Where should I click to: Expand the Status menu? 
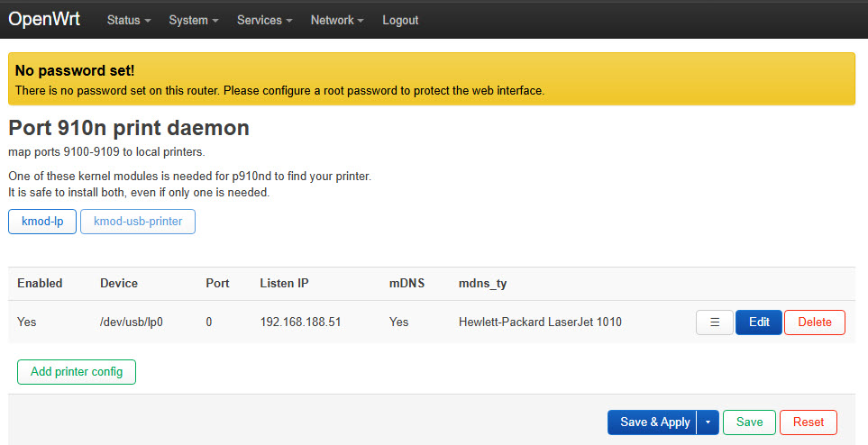(128, 20)
